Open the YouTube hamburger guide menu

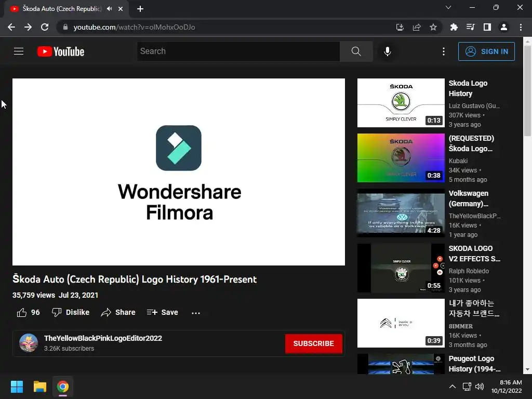click(x=19, y=51)
